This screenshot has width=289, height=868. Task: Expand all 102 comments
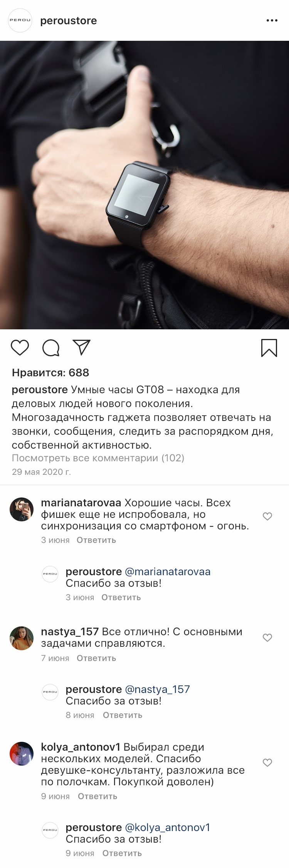tap(98, 458)
